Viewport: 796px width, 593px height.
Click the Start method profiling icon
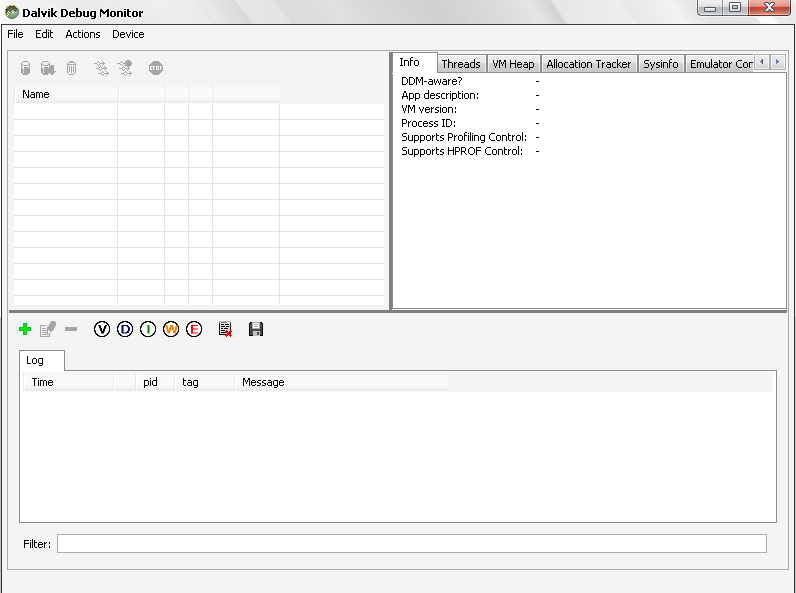[125, 68]
